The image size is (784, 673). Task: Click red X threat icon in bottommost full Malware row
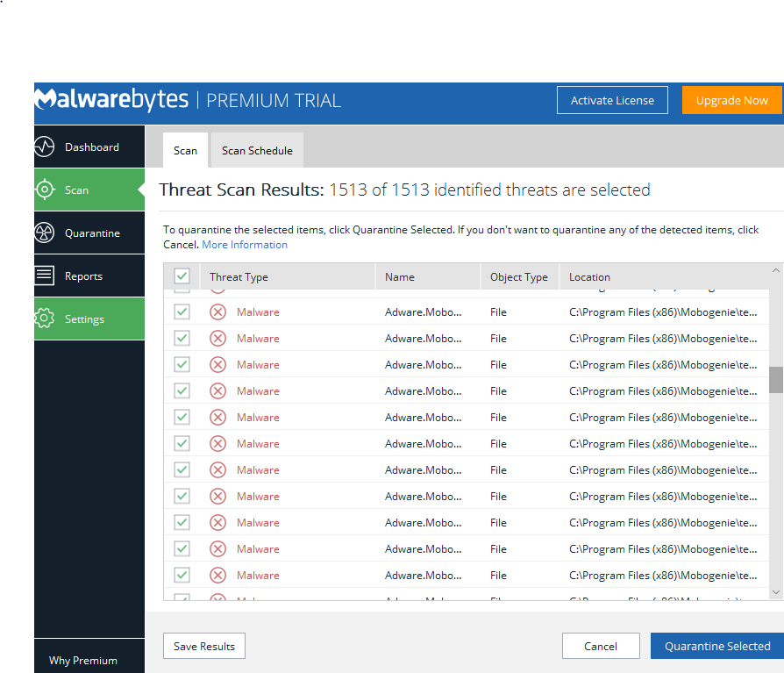tap(217, 576)
